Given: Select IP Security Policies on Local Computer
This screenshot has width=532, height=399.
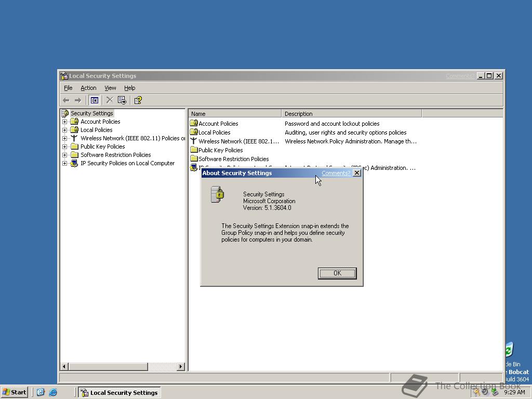Looking at the screenshot, I should coord(128,163).
